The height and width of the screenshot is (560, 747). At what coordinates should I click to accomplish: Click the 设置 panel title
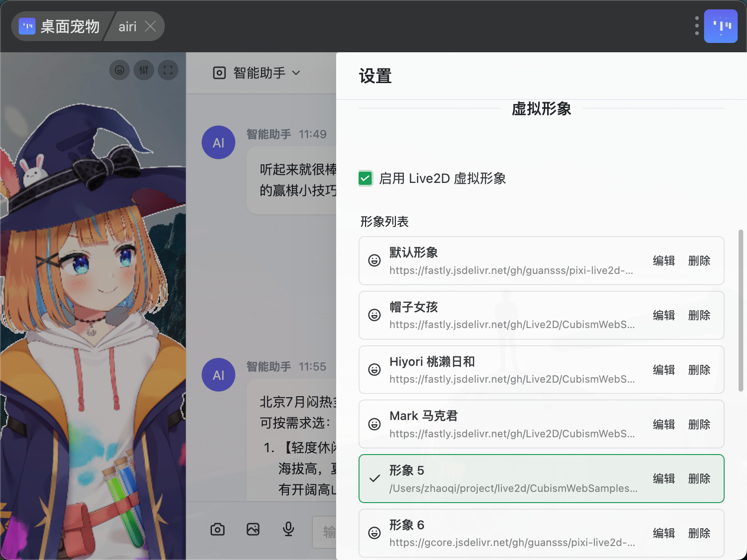tap(375, 76)
